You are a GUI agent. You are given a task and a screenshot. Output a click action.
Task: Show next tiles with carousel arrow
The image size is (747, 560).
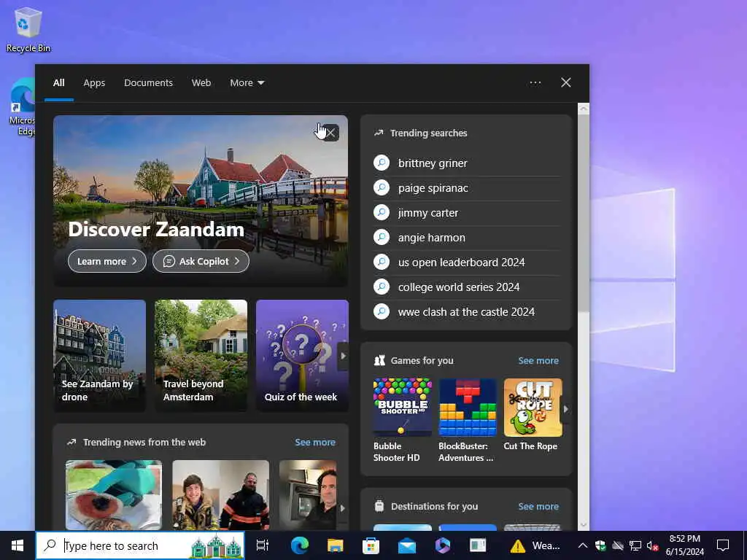pyautogui.click(x=343, y=356)
